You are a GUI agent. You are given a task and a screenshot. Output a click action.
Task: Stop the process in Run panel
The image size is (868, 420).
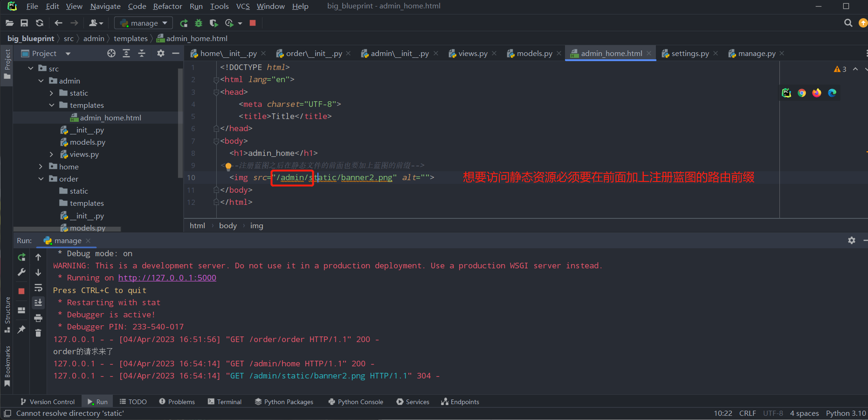pos(21,291)
